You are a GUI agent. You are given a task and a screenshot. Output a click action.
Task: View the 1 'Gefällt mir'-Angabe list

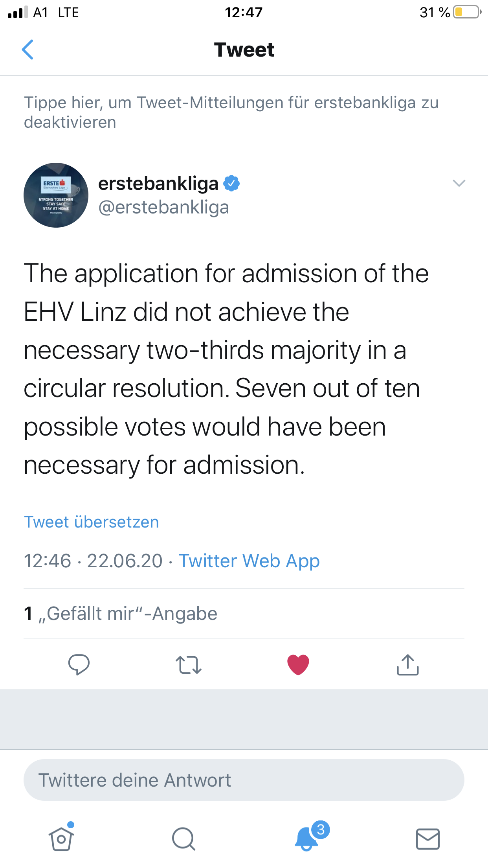coord(121,613)
